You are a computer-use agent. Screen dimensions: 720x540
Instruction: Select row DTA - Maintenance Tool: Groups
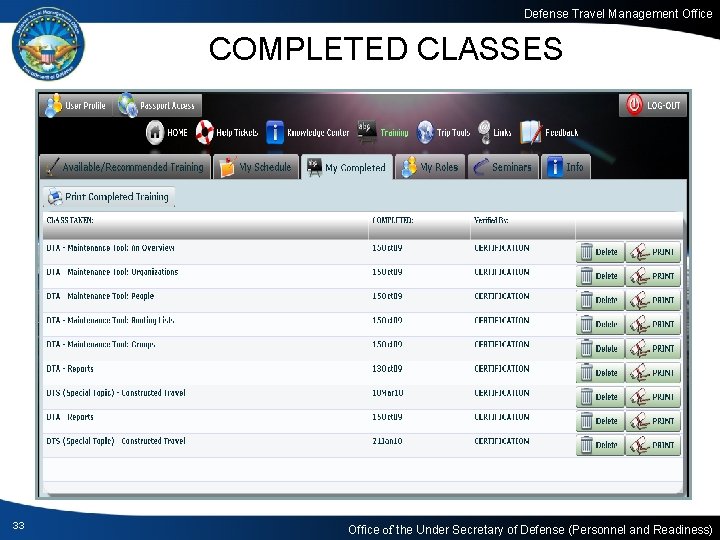363,349
